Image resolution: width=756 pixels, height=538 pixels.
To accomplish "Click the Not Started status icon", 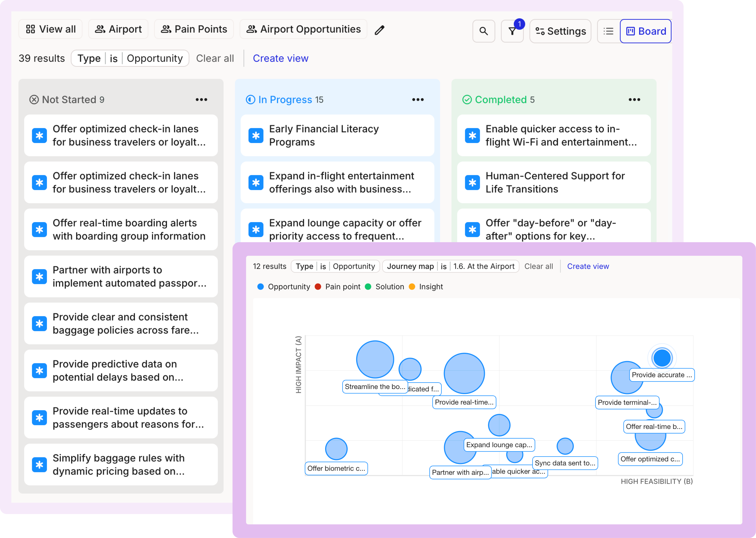I will click(34, 100).
